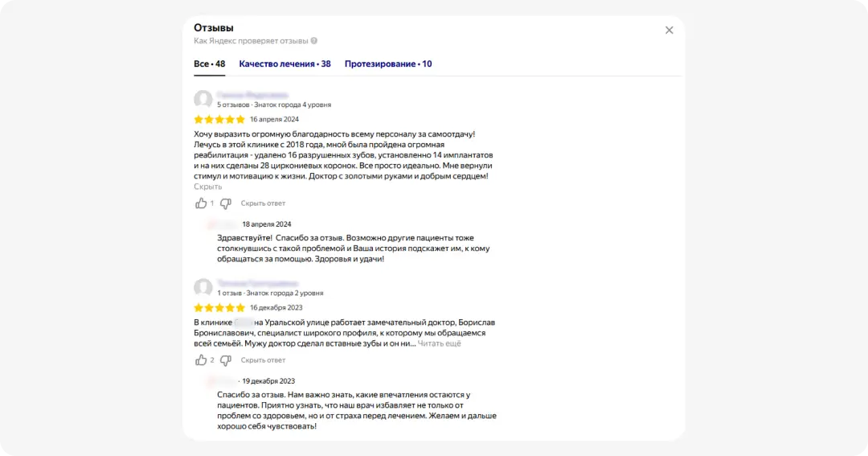Open the first reviewer's avatar

click(203, 100)
